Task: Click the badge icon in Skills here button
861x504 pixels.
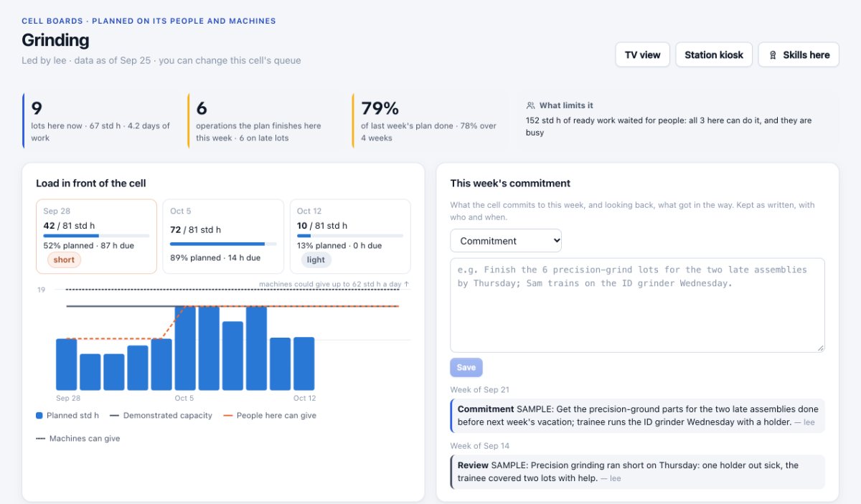Action: coord(773,55)
